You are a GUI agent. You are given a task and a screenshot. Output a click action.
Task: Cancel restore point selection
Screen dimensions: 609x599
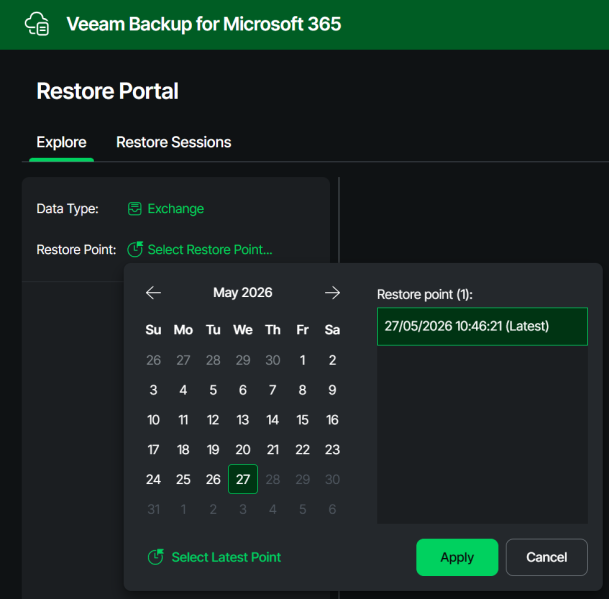(546, 557)
